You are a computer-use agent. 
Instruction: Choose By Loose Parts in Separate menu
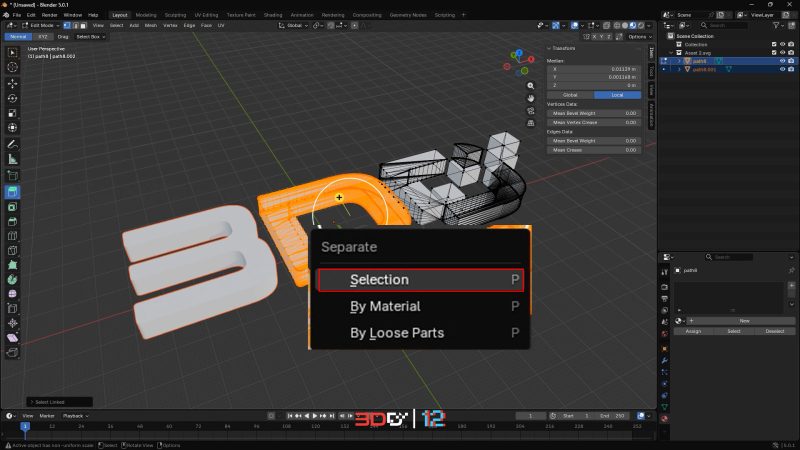(x=419, y=333)
